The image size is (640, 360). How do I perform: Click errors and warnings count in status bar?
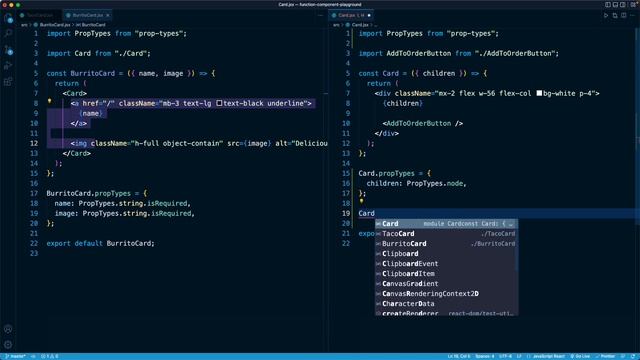[x=49, y=356]
